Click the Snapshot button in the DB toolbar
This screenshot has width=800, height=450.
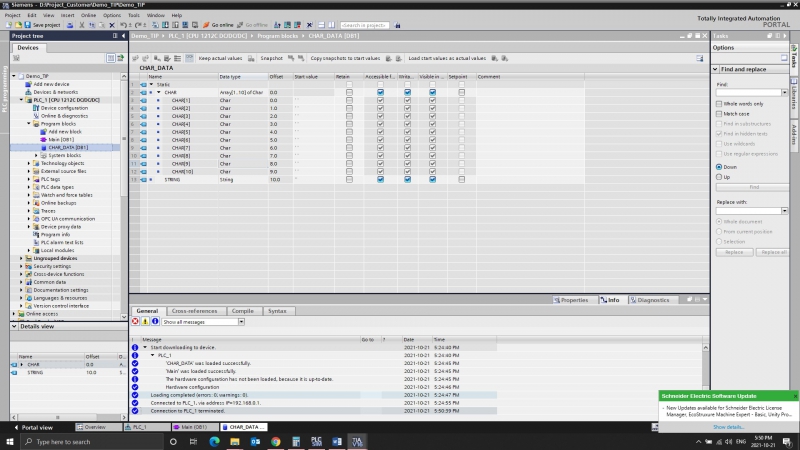tap(271, 58)
